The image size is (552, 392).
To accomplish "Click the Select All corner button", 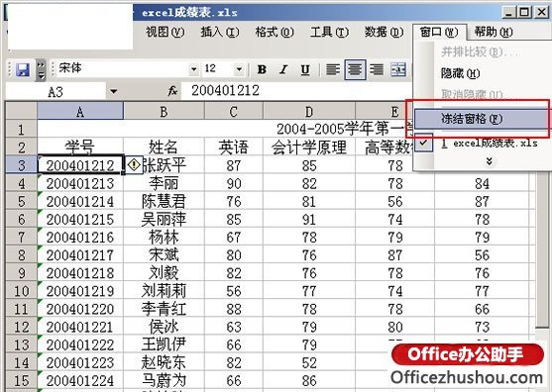I will tap(21, 111).
